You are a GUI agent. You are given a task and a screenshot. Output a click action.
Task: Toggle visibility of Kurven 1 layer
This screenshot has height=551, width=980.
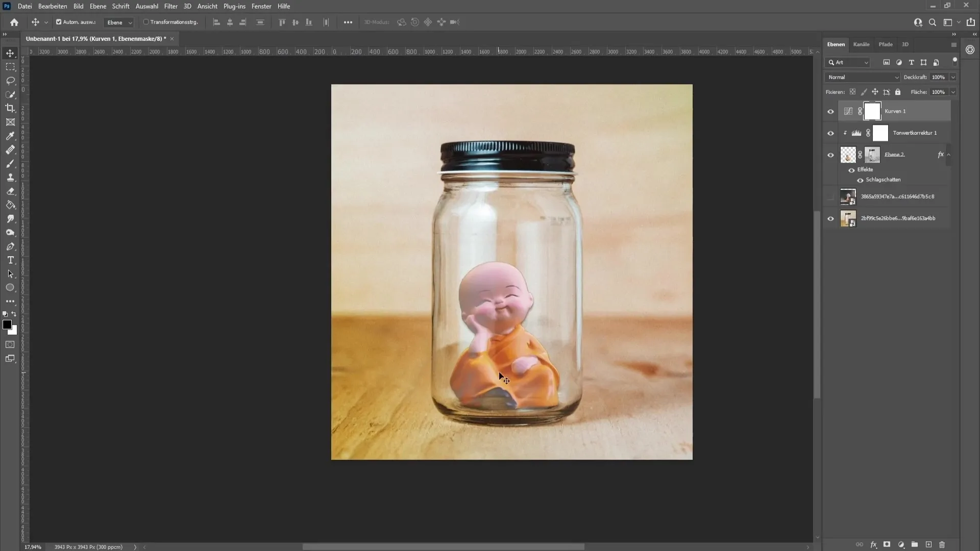point(830,111)
